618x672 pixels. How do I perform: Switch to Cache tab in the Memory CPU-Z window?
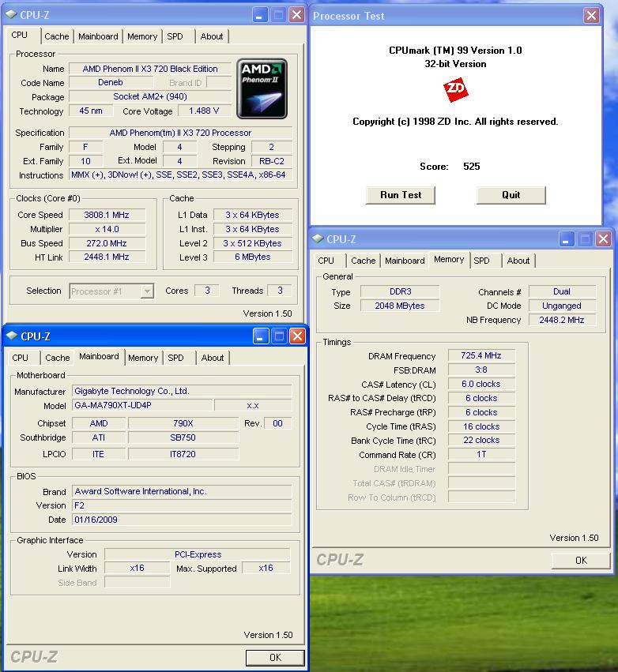(364, 261)
